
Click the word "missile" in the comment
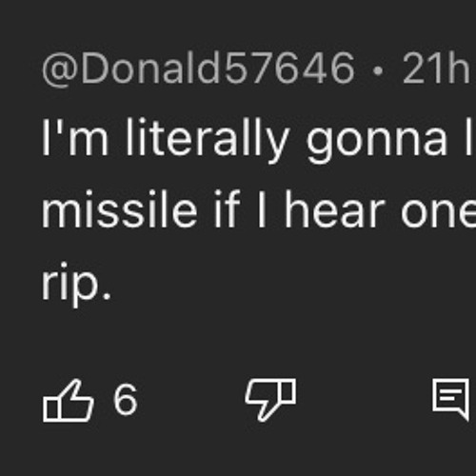[x=119, y=209]
